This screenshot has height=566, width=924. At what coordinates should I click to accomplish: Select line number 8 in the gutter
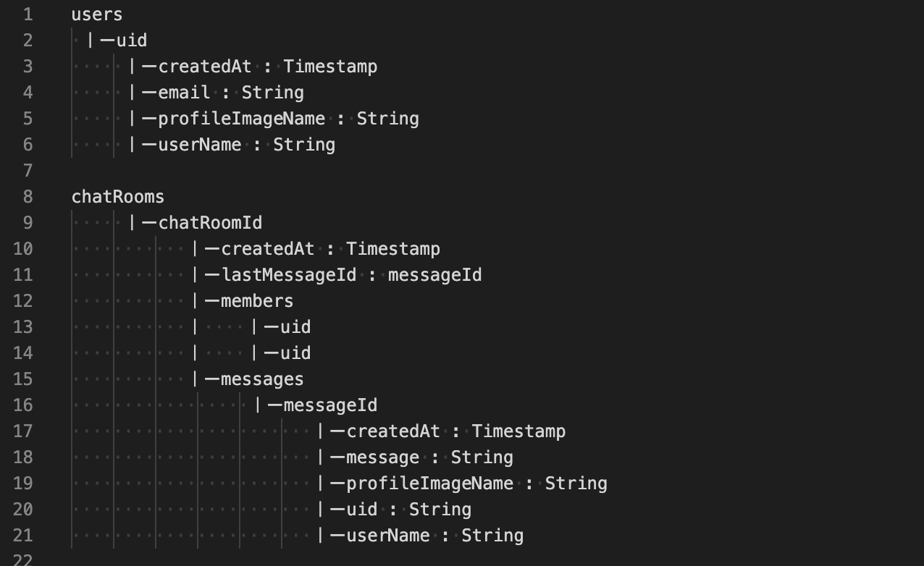[28, 197]
